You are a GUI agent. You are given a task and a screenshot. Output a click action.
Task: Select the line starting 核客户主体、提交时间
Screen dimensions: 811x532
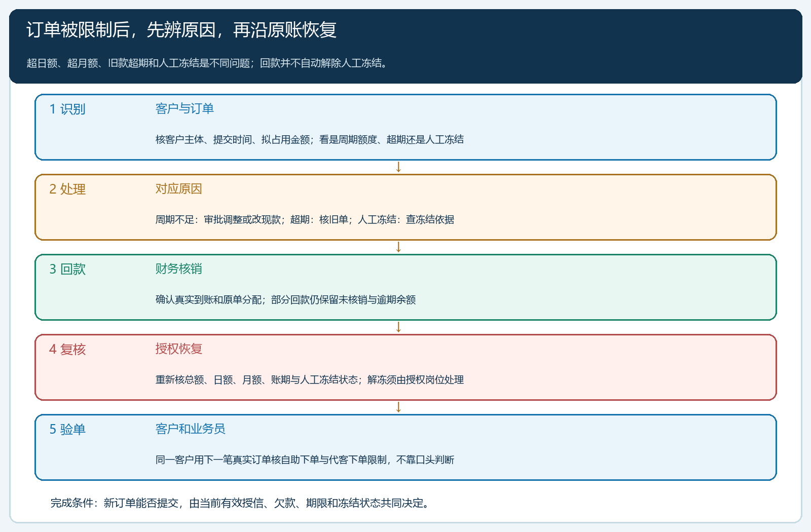pos(309,139)
